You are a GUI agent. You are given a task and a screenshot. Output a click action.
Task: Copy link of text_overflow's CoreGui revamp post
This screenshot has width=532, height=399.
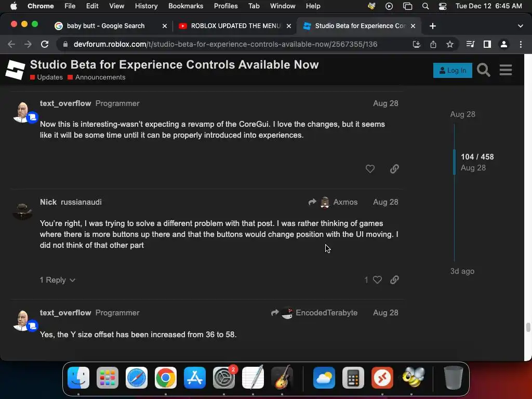(394, 169)
